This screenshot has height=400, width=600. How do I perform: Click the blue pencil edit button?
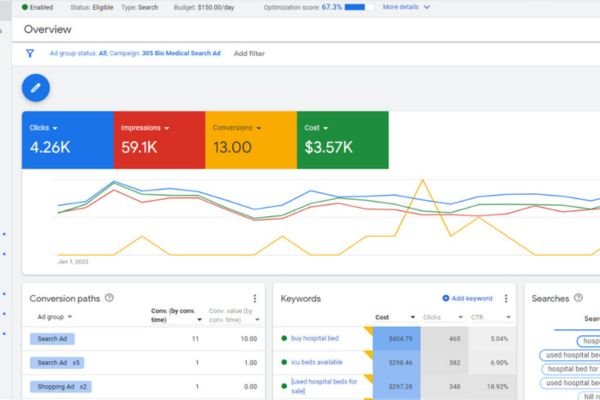36,88
